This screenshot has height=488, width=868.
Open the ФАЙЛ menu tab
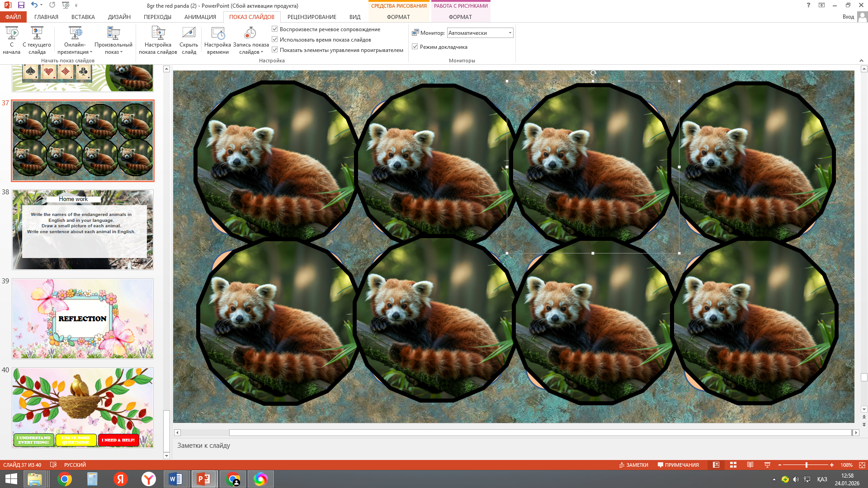pyautogui.click(x=13, y=17)
